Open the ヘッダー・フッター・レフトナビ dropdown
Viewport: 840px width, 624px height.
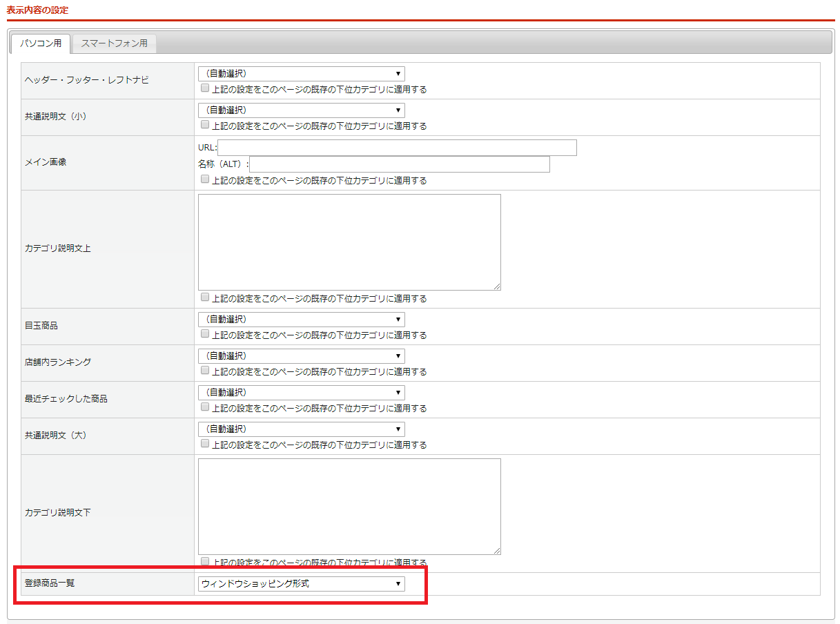click(x=301, y=74)
